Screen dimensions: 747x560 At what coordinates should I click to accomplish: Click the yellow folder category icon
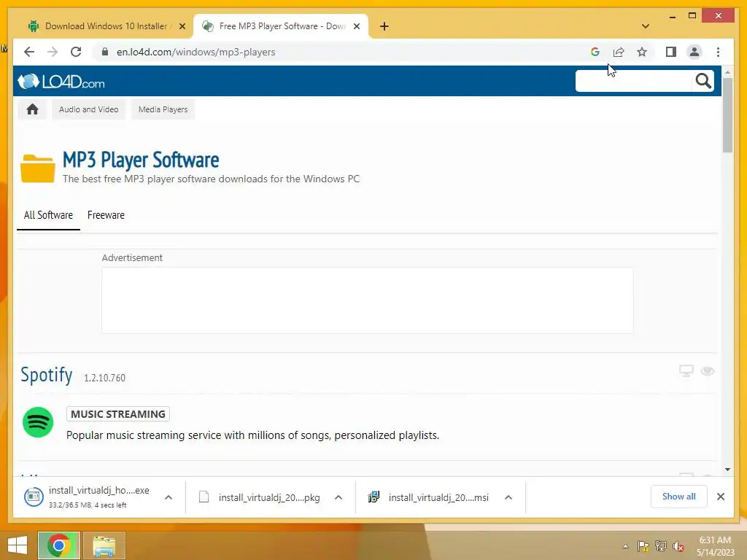click(x=38, y=168)
